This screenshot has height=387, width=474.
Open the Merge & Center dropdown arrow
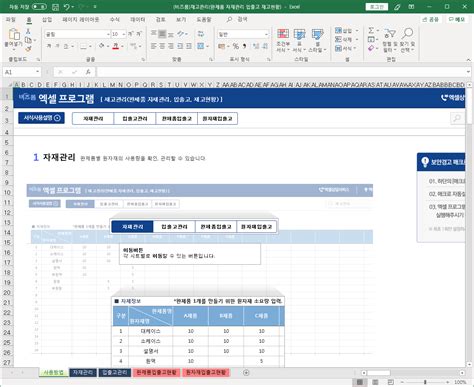coord(207,46)
